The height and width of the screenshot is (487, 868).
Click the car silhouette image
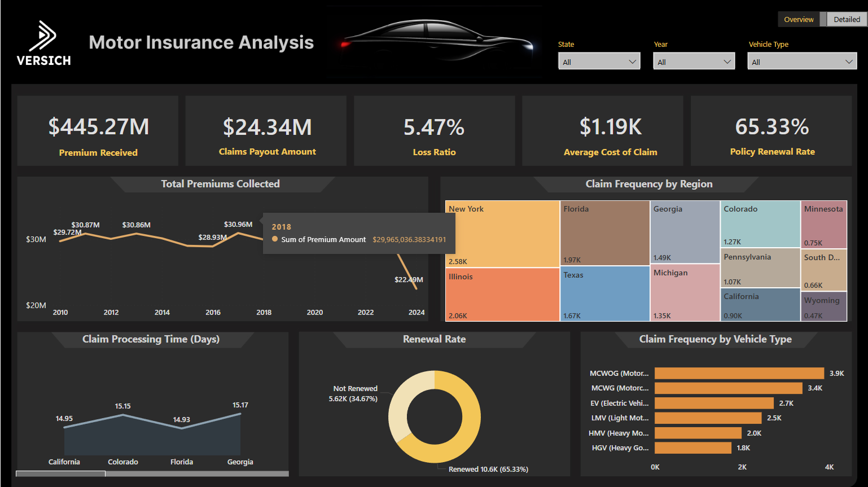(435, 42)
